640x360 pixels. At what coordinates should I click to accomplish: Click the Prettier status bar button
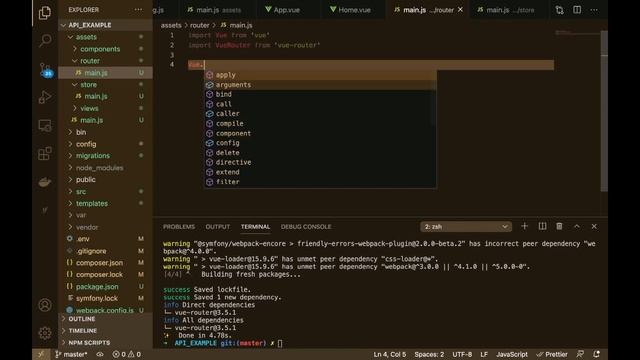[552, 354]
